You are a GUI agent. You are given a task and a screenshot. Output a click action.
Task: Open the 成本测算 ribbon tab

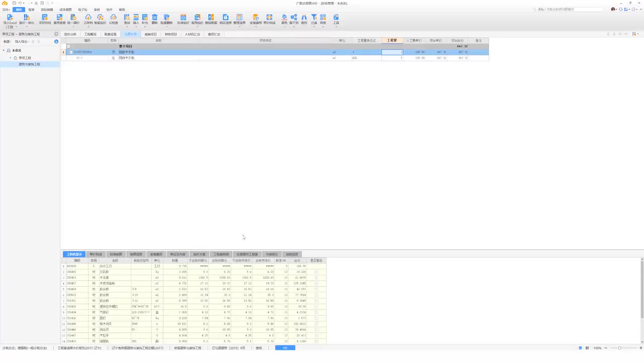(65, 10)
